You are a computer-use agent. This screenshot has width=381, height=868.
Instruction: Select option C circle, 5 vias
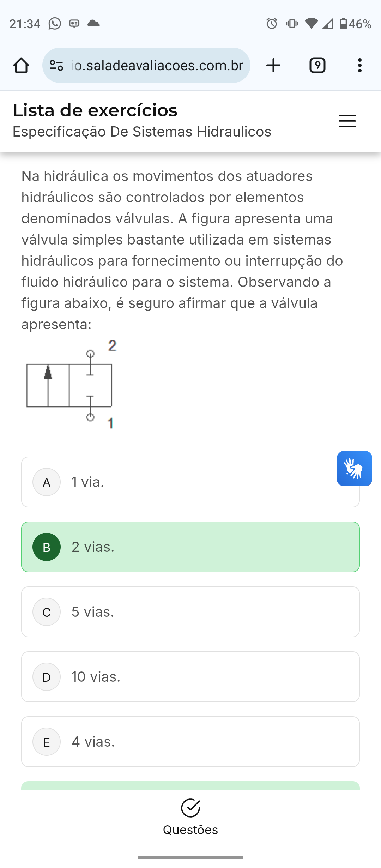[47, 612]
